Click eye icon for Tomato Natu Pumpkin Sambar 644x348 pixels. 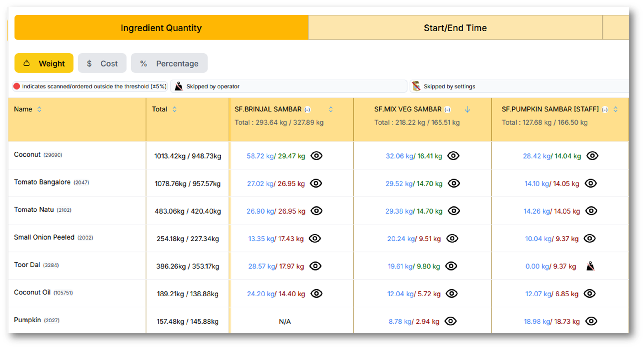point(591,211)
